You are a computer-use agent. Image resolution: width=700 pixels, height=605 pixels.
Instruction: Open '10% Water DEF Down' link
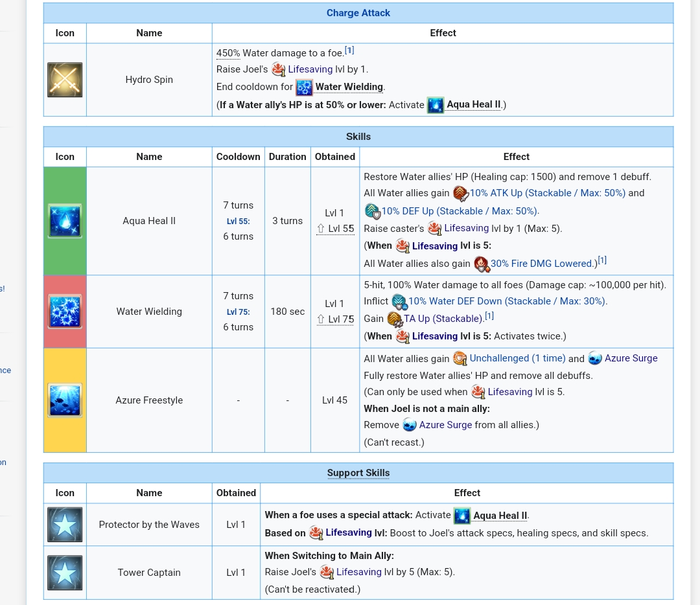click(507, 301)
